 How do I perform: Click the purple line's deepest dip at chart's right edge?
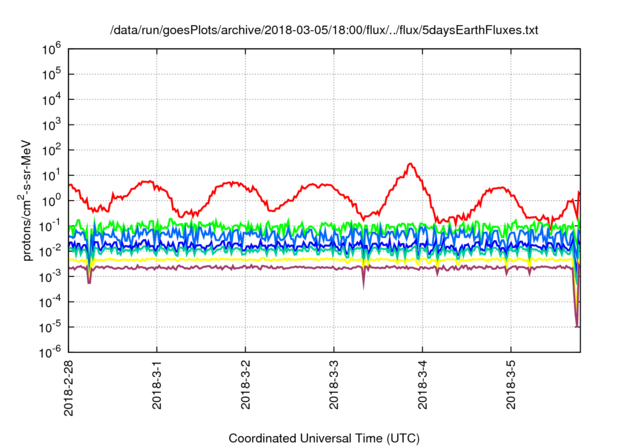[x=577, y=326]
